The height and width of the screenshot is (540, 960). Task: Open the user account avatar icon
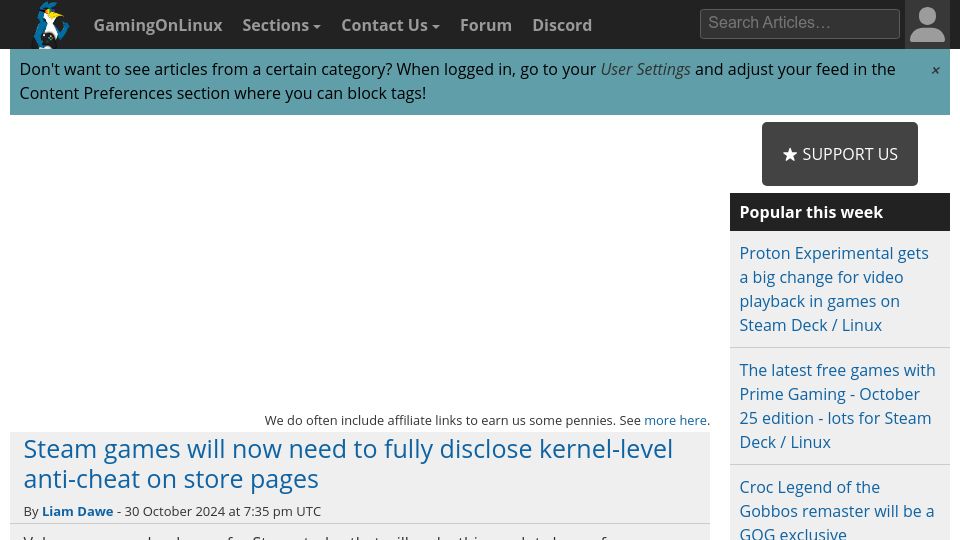click(x=927, y=24)
